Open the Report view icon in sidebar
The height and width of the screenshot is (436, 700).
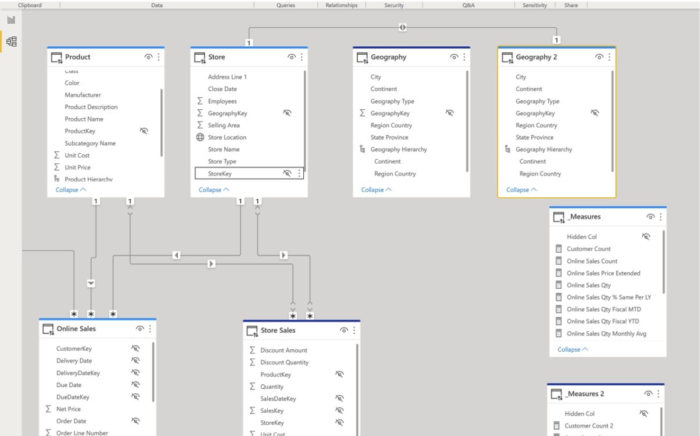[x=11, y=20]
